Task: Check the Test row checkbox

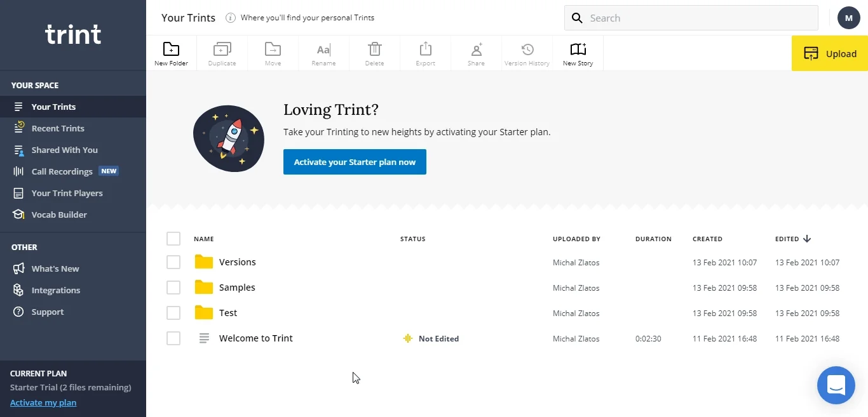Action: (x=173, y=313)
